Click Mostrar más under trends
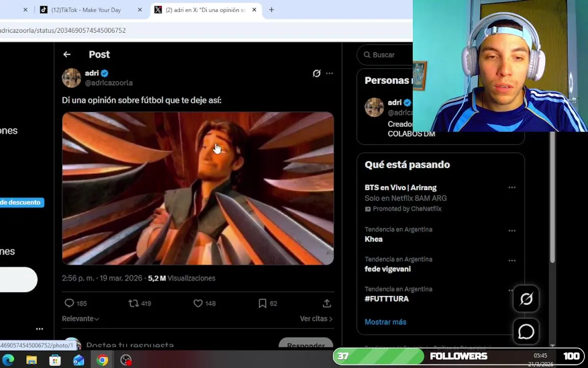Screen dimensions: 588x368 pos(385,322)
